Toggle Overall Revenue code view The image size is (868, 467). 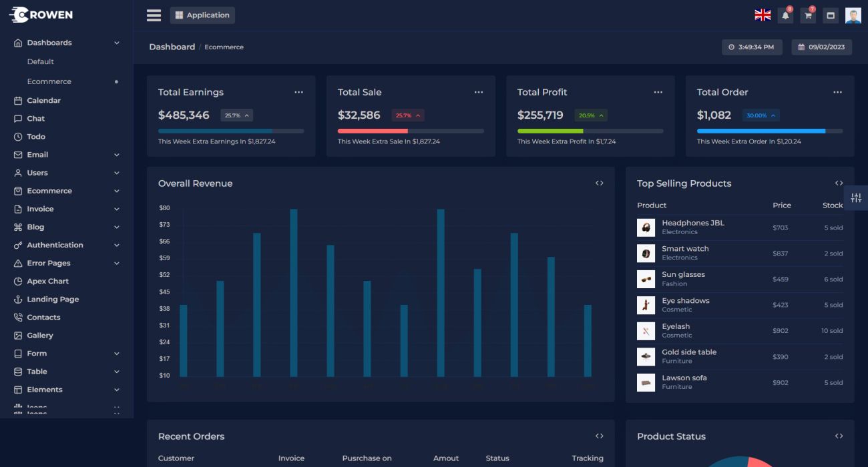[600, 183]
